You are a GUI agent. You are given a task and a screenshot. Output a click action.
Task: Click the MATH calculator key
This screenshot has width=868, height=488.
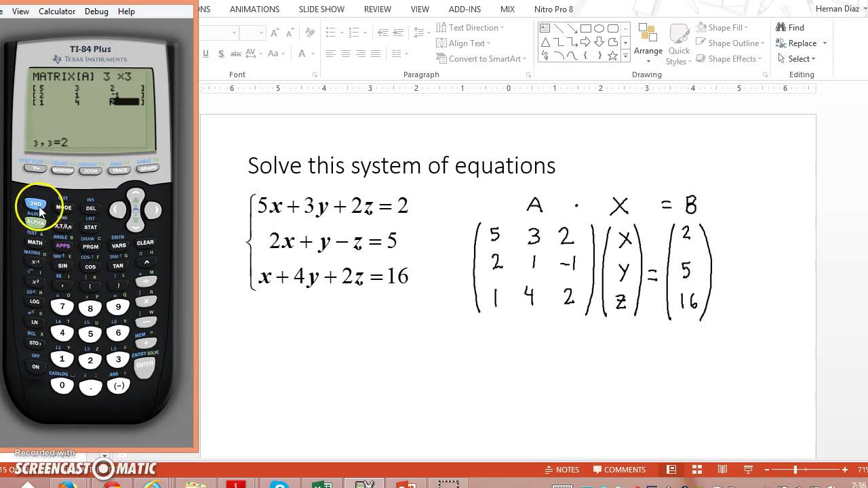point(35,242)
